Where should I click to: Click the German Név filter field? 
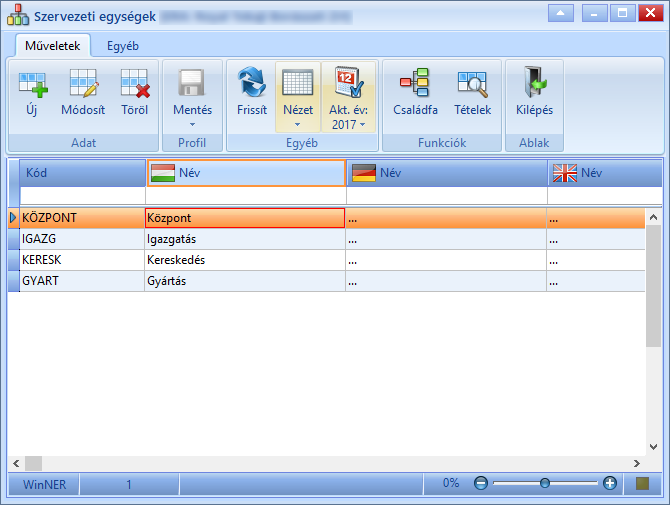(x=447, y=196)
